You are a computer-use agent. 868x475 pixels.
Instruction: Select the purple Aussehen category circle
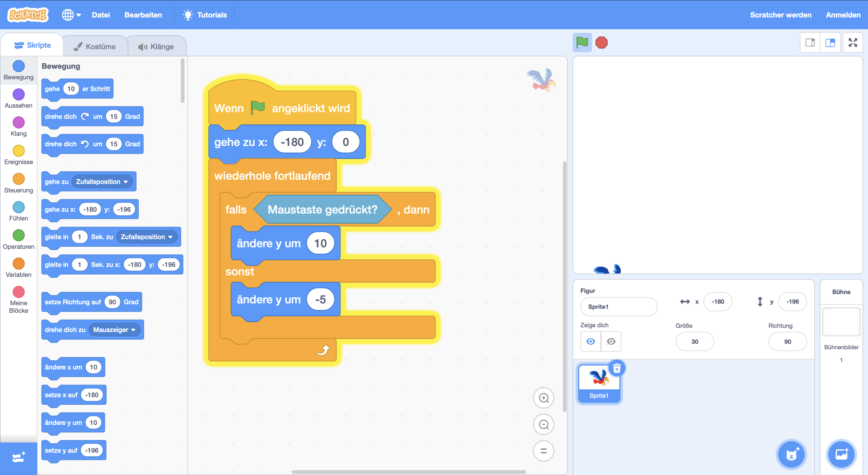coord(18,94)
